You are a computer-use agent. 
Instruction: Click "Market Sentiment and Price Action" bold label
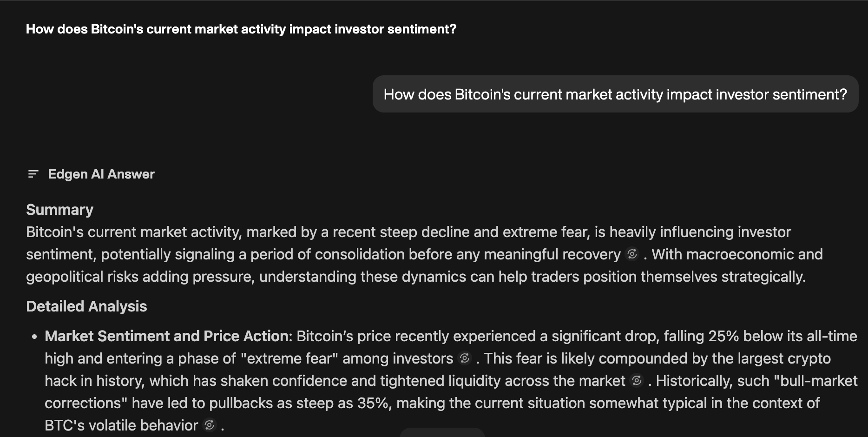pos(166,336)
